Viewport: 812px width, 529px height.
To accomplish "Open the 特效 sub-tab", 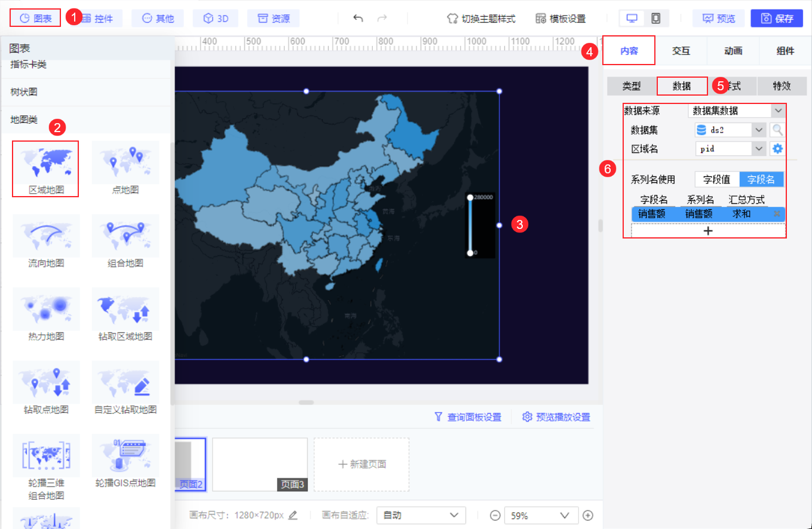I will click(x=782, y=86).
